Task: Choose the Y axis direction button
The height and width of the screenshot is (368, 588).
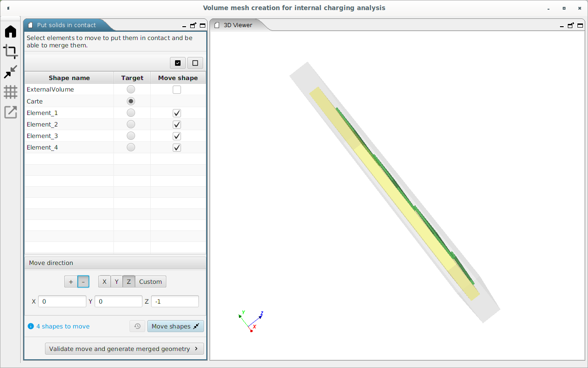Action: (x=117, y=282)
